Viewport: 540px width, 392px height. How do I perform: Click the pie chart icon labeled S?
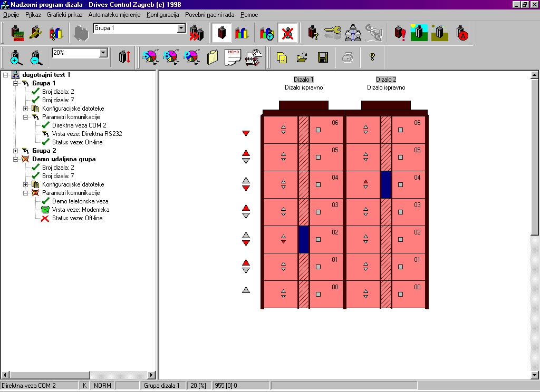(150, 57)
